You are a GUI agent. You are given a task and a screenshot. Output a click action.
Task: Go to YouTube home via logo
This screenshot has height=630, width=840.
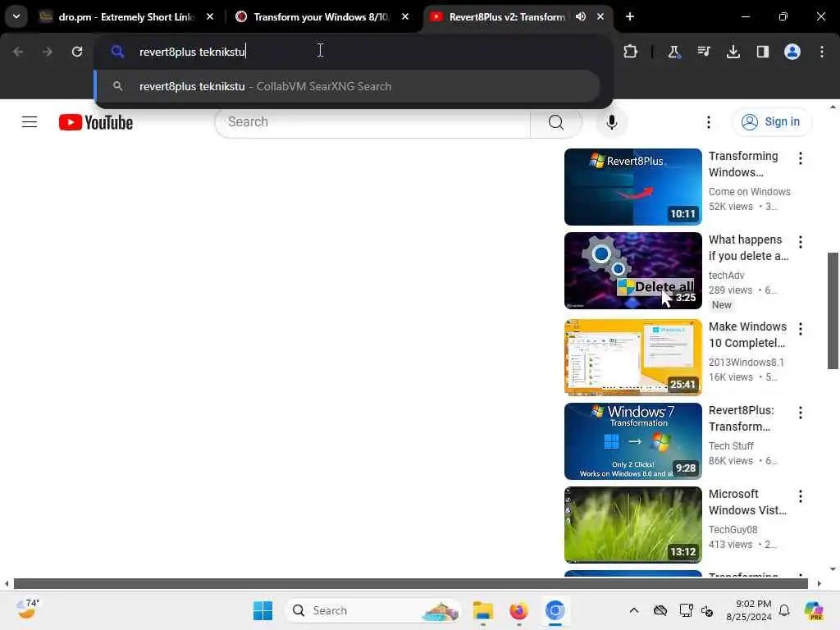click(96, 122)
